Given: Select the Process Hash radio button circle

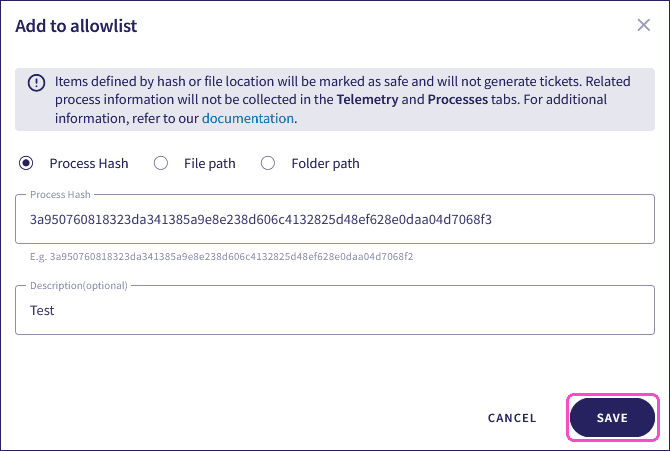Looking at the screenshot, I should pos(26,163).
